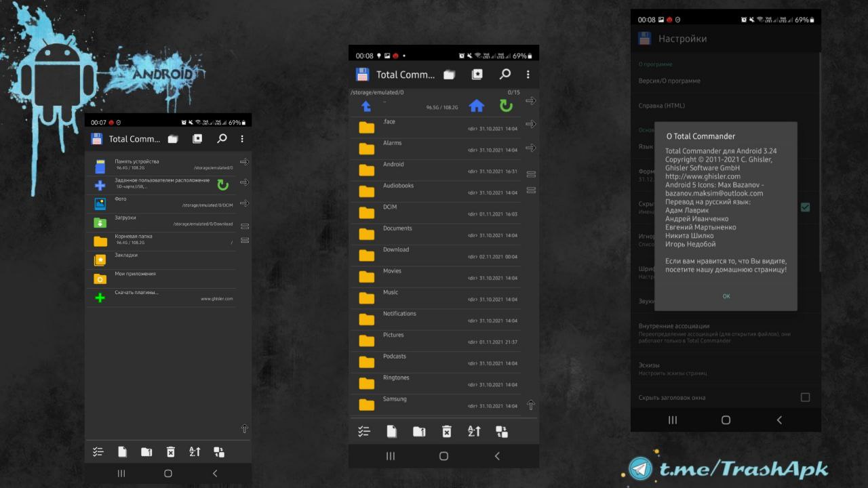Open the http://www.ghisler.com link in the About dialog
The height and width of the screenshot is (488, 868).
703,176
